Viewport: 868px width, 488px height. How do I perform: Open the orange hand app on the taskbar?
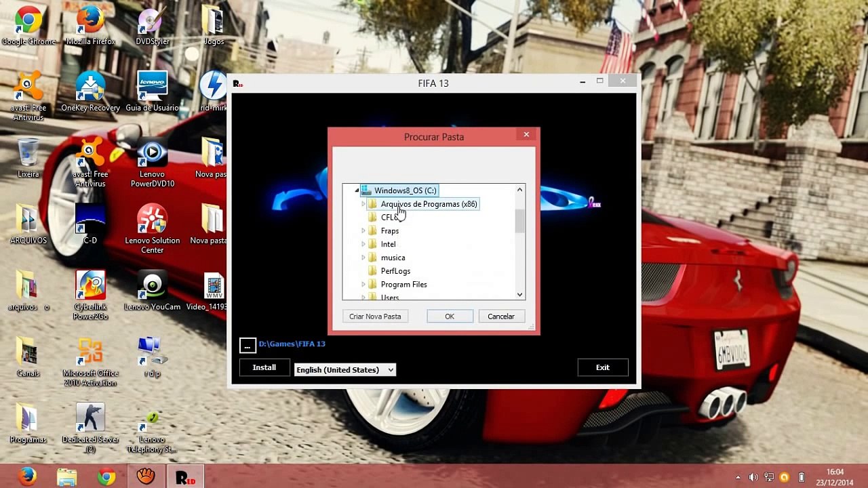[x=145, y=476]
